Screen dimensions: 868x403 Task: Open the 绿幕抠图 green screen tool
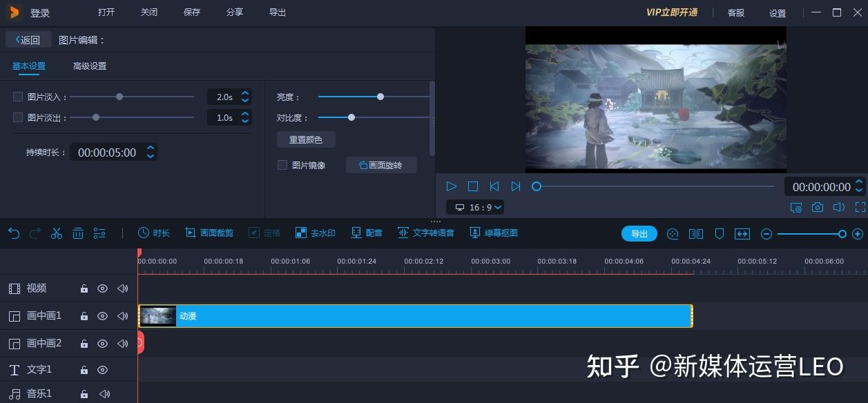point(494,233)
